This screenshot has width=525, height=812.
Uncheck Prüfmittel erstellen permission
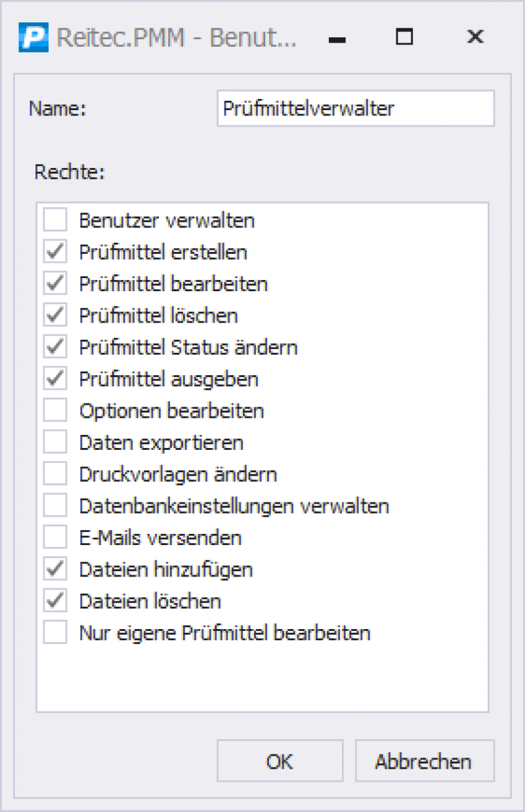click(55, 252)
